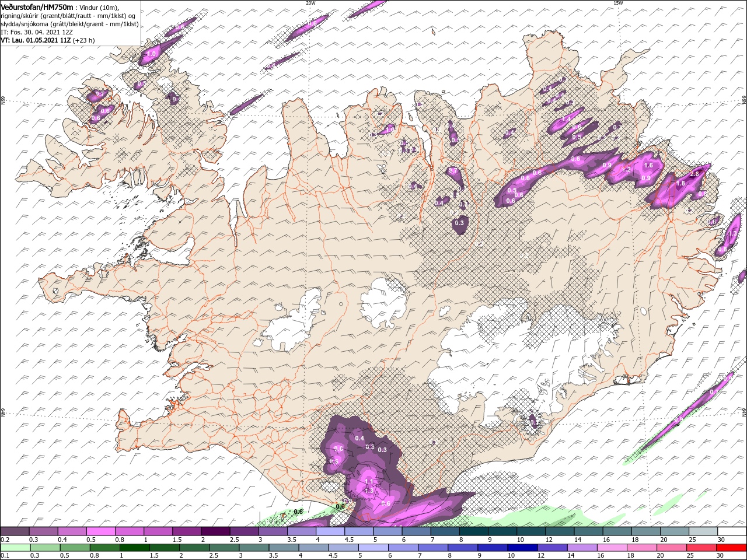
Task: Pick the pale green swatch at '0.1'
Action: click(x=16, y=548)
